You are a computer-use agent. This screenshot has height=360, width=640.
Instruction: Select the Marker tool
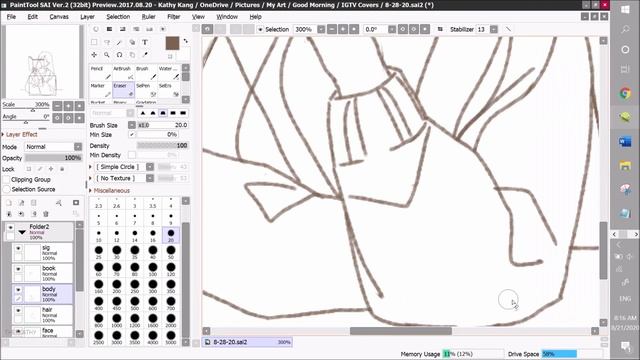100,90
